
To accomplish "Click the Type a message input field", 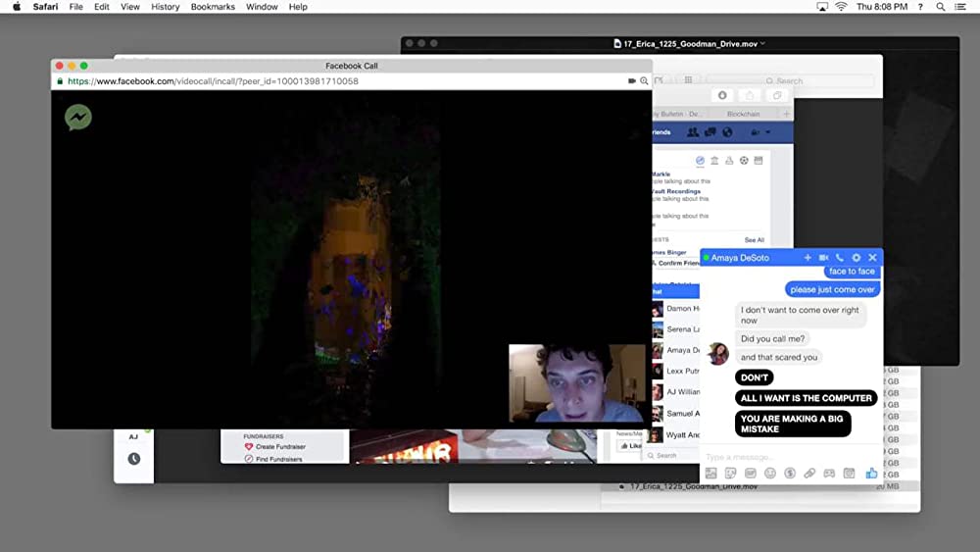I will click(x=774, y=456).
